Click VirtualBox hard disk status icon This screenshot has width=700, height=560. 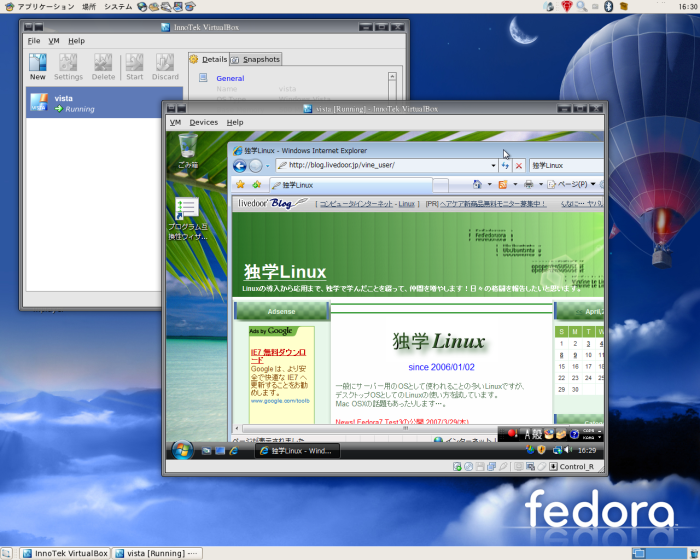[x=457, y=467]
